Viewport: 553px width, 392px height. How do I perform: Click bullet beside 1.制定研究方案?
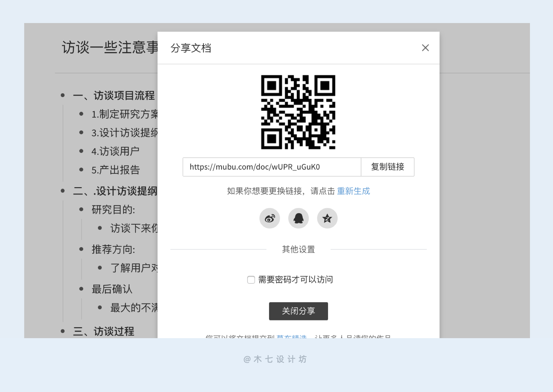(81, 114)
